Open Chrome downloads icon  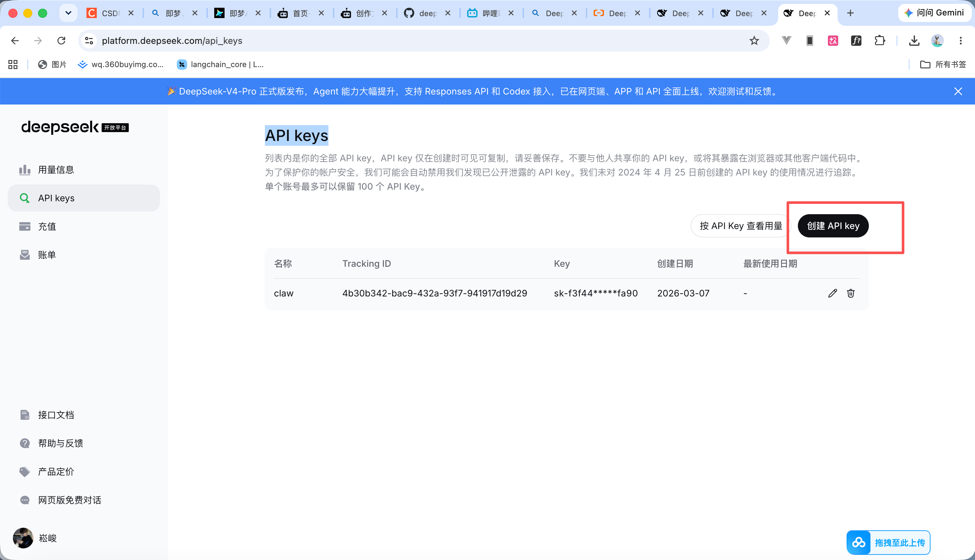914,40
